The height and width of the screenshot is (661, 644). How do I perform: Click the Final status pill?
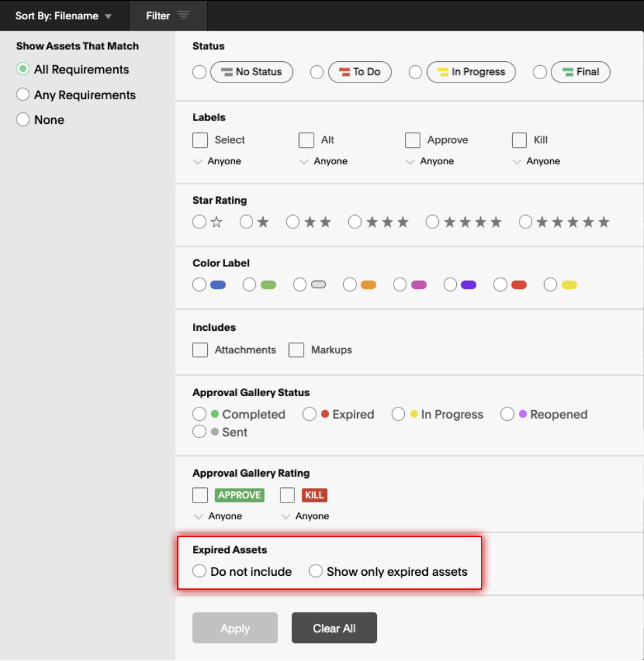(580, 72)
